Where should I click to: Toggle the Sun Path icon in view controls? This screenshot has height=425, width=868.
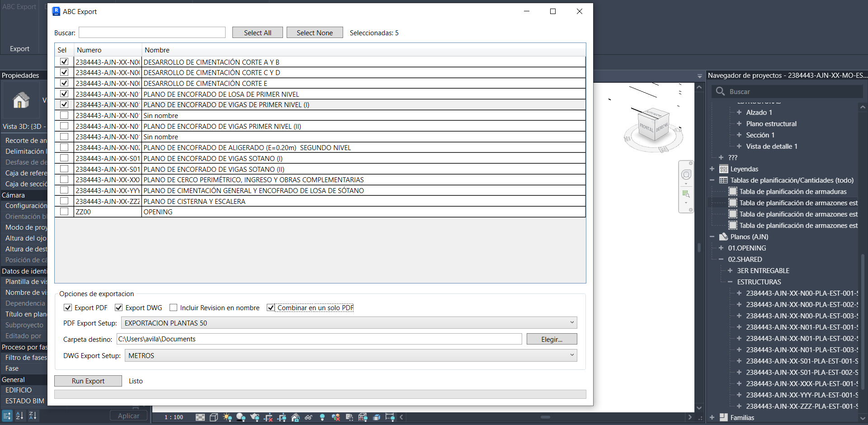[227, 417]
